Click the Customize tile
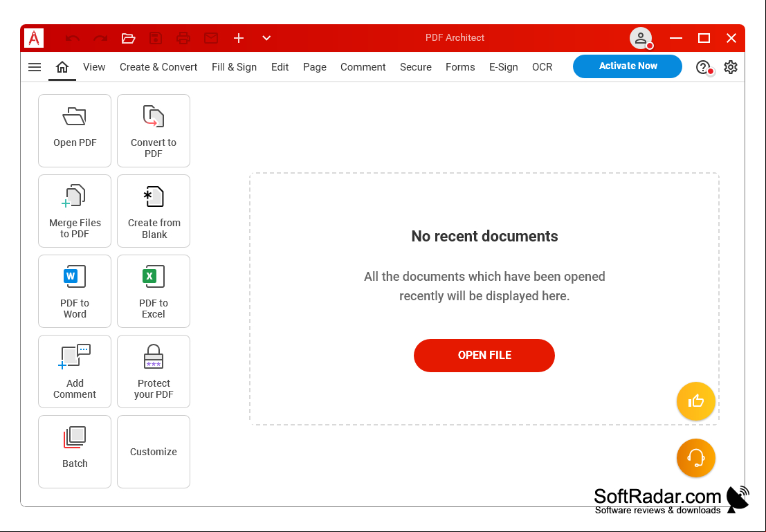Image resolution: width=766 pixels, height=532 pixels. coord(154,452)
